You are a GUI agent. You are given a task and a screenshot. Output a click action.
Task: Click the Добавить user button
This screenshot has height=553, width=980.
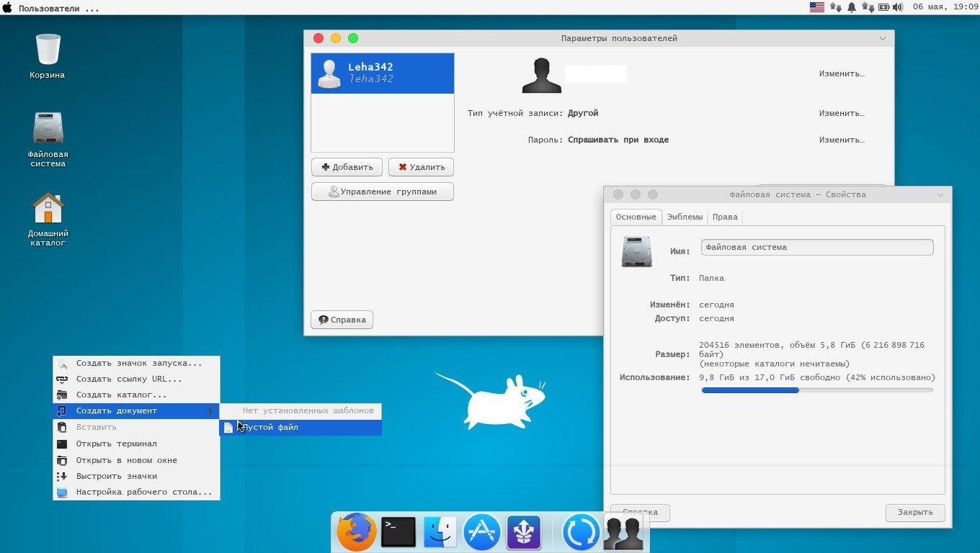pyautogui.click(x=347, y=167)
